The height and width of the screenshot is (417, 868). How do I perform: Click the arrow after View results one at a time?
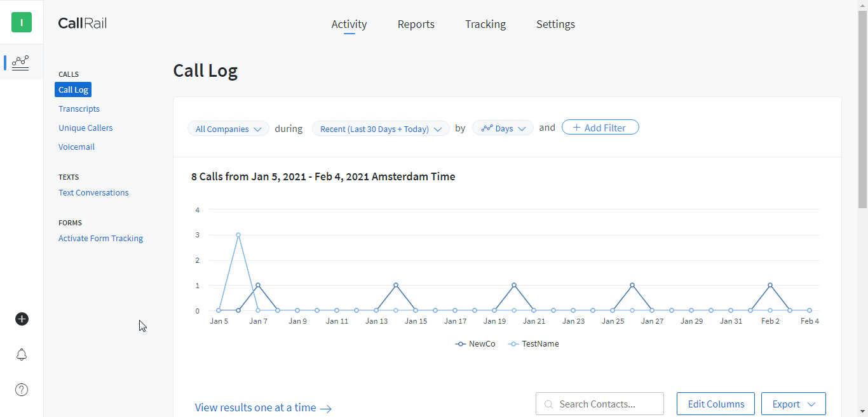click(325, 409)
